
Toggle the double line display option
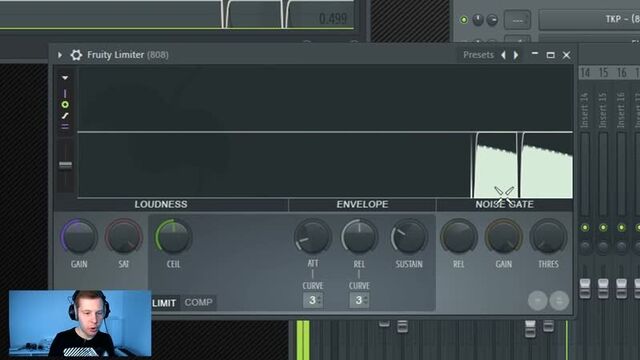pyautogui.click(x=65, y=127)
